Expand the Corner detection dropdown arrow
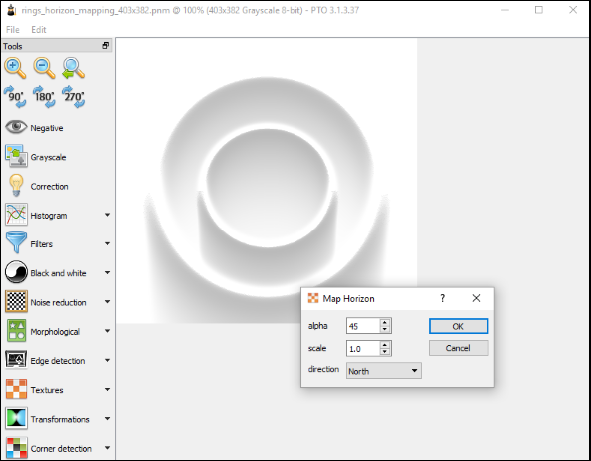Image resolution: width=591 pixels, height=461 pixels. [x=107, y=448]
